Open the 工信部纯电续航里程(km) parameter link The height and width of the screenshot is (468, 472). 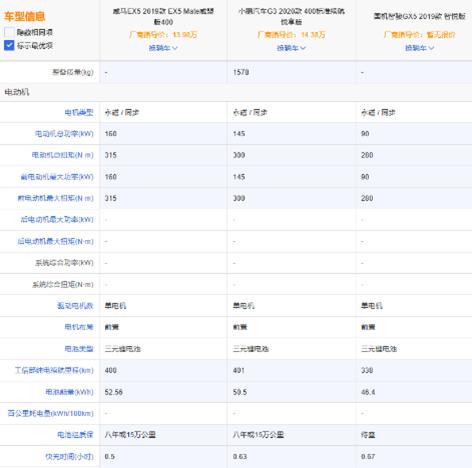pyautogui.click(x=54, y=370)
